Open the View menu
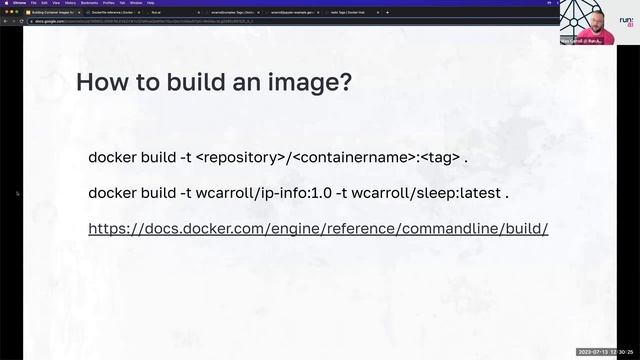The width and height of the screenshot is (640, 360). [56, 3]
